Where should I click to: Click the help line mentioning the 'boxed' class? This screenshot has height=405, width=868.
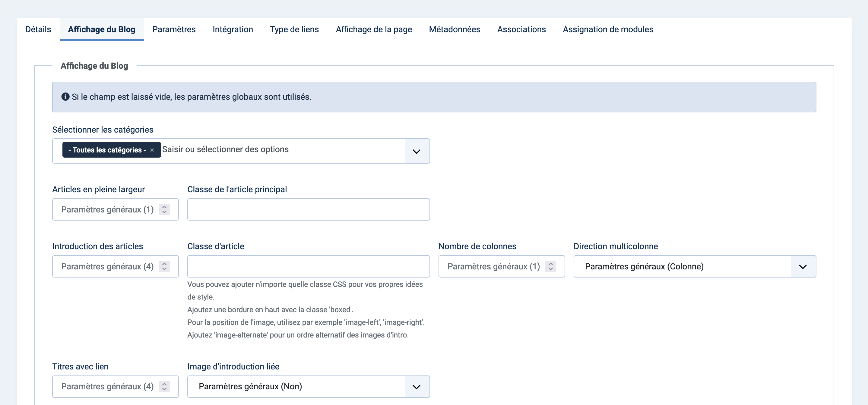point(270,309)
